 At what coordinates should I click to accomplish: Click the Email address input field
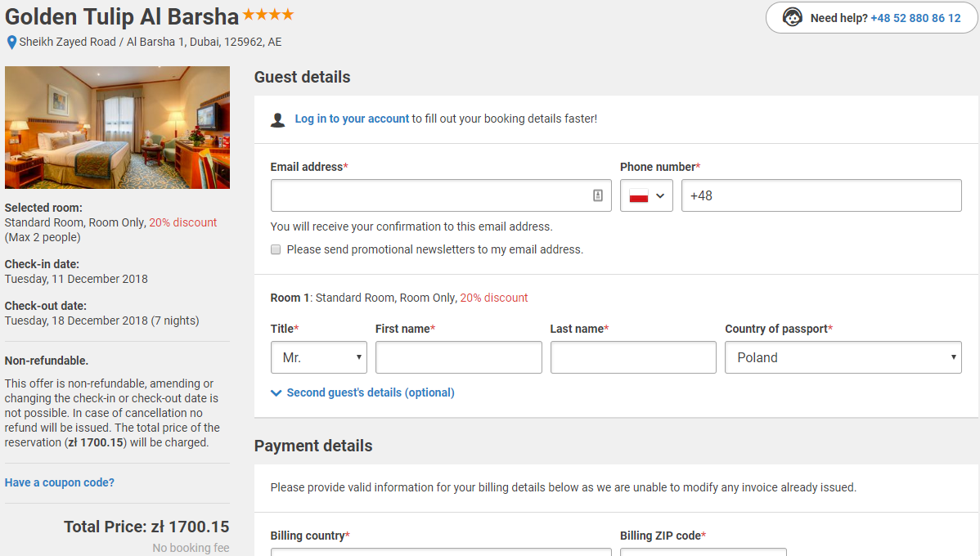[441, 195]
